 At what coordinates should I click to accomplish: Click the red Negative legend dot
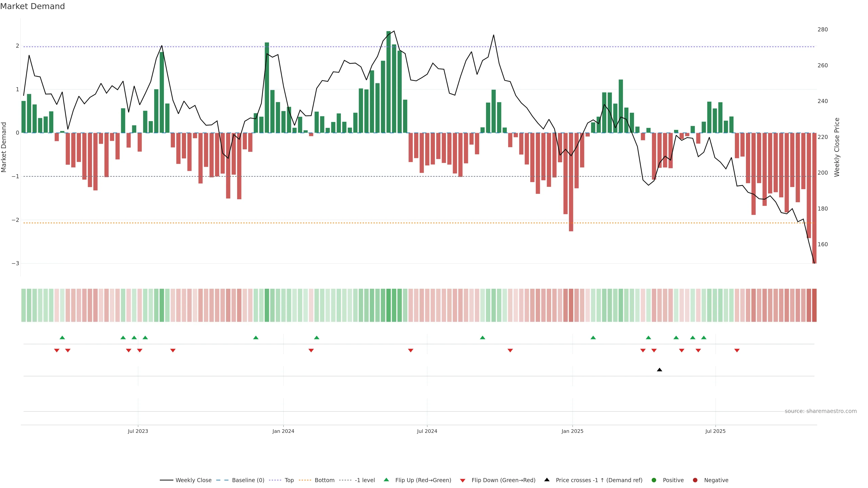[695, 480]
